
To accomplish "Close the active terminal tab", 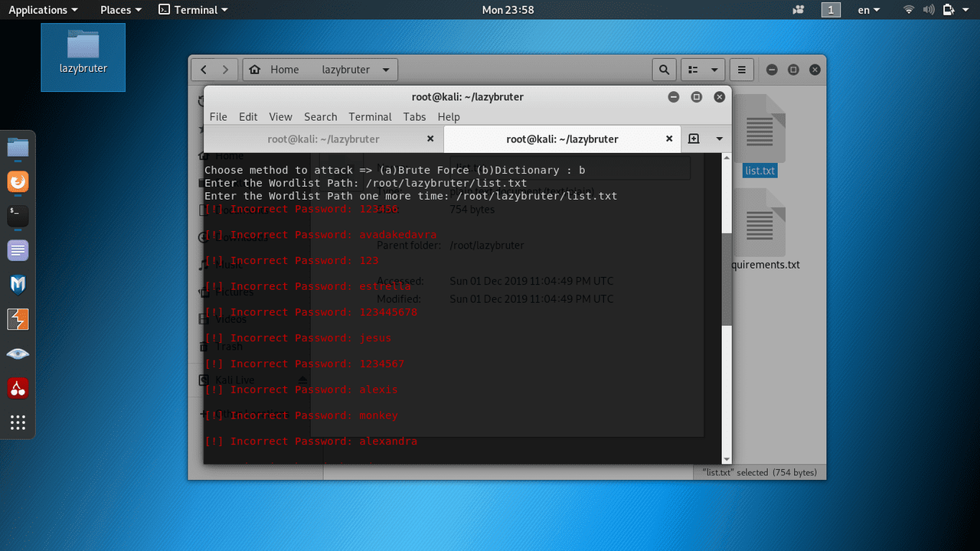I will tap(669, 139).
